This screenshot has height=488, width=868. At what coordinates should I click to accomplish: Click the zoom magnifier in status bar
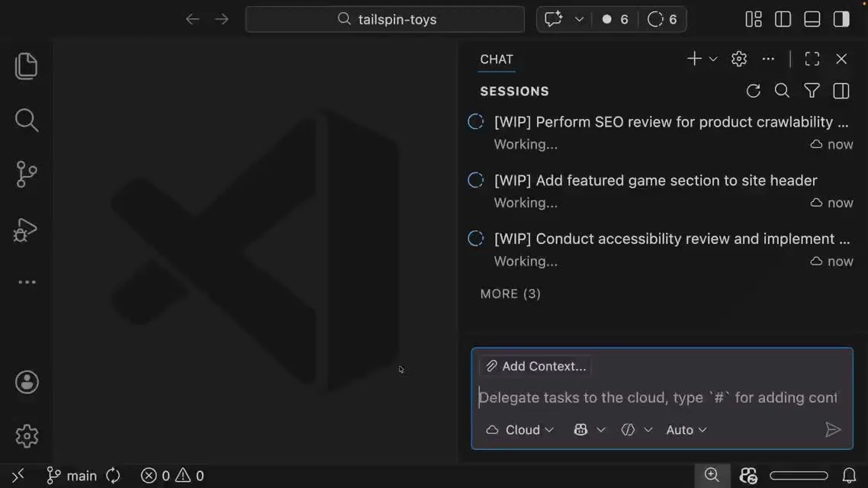point(712,475)
